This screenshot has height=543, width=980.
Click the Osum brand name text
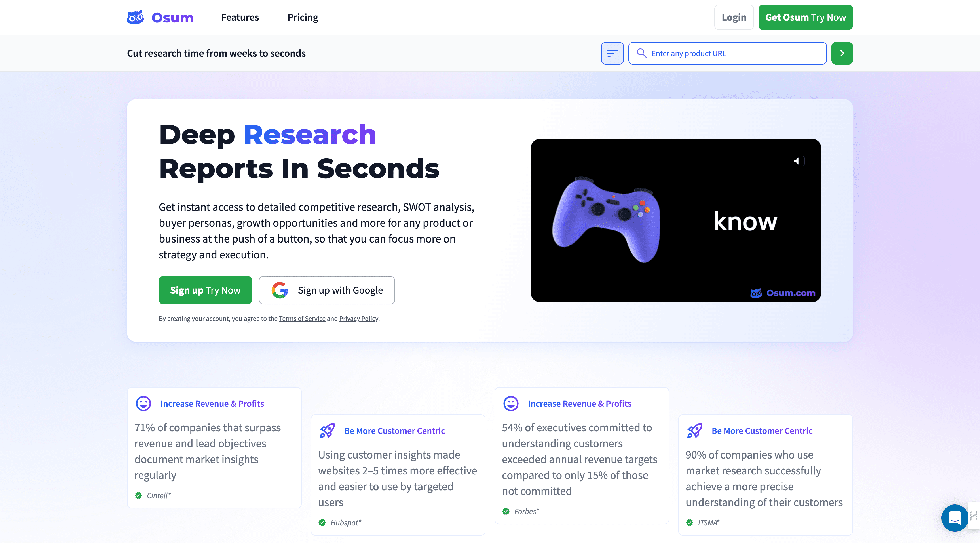172,18
